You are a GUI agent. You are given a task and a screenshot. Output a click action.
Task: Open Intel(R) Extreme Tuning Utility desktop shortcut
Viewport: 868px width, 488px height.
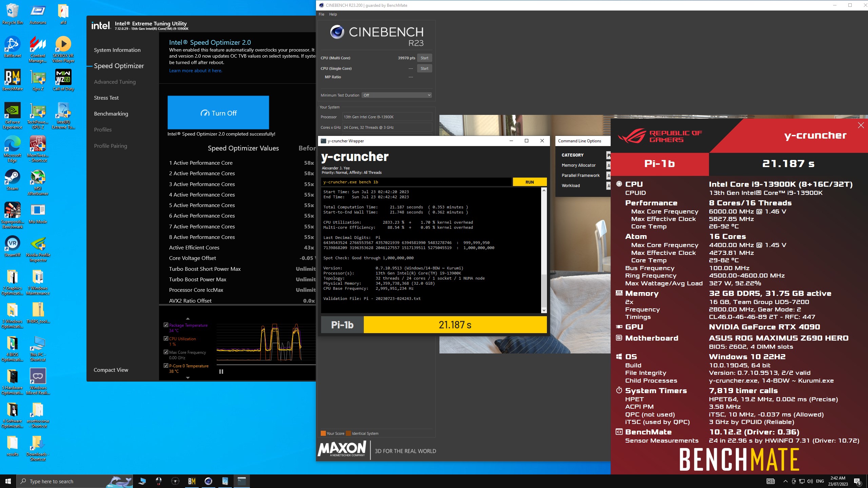pyautogui.click(x=63, y=116)
